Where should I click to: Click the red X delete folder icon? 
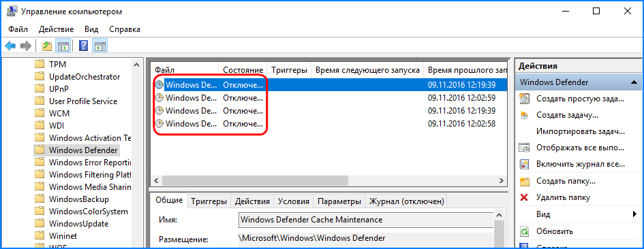[524, 198]
